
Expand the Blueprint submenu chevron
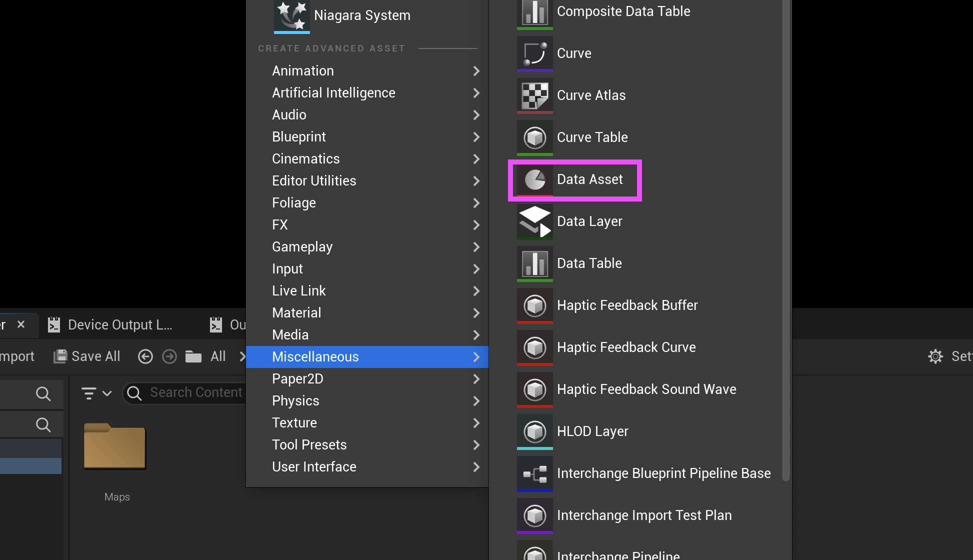click(476, 137)
